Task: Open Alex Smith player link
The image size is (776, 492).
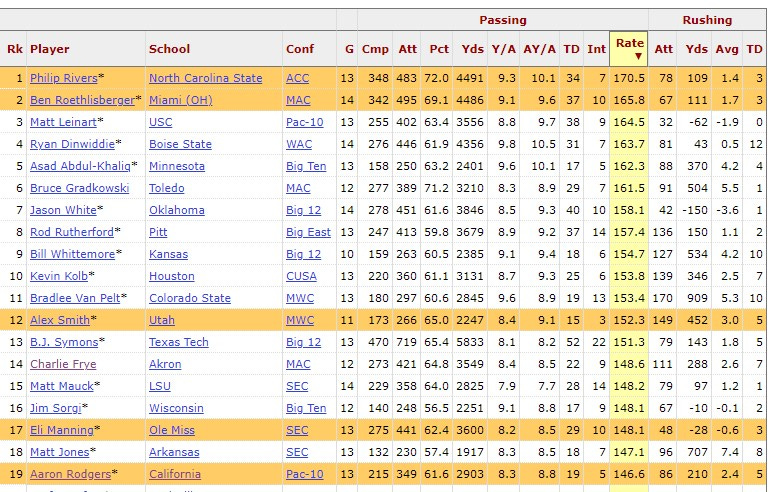Action: (60, 320)
